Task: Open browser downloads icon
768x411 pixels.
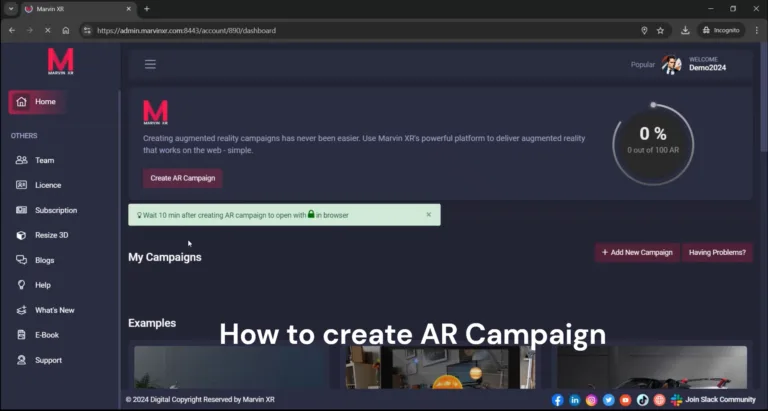Action: point(685,30)
